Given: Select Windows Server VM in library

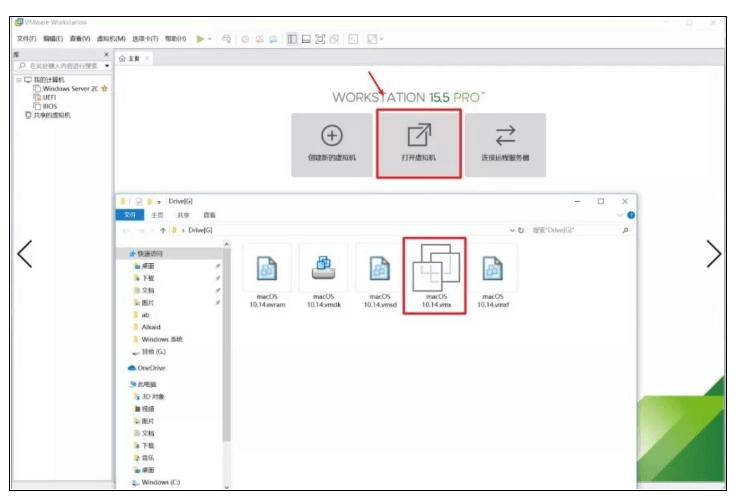Looking at the screenshot, I should click(x=70, y=88).
